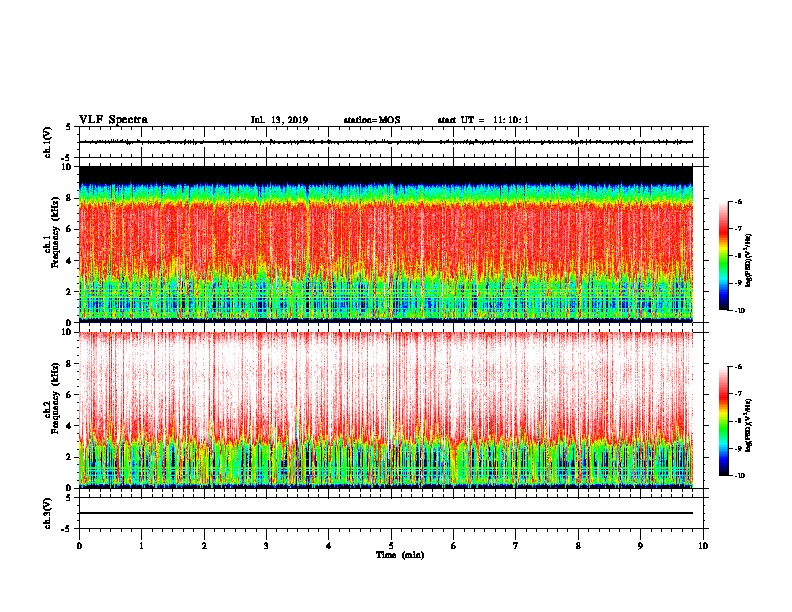792x612 pixels.
Task: Click the flat ch.3 voltage waveform trace
Action: pos(386,513)
